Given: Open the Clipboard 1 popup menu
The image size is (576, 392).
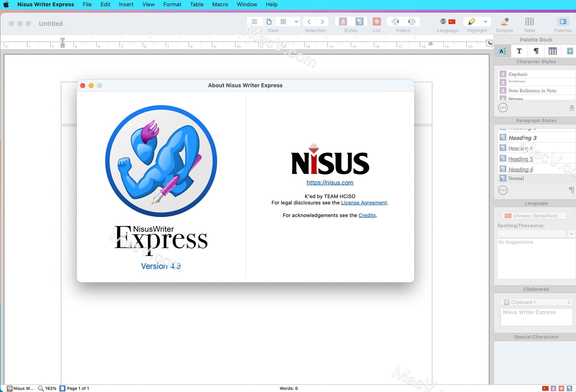Looking at the screenshot, I should click(537, 302).
